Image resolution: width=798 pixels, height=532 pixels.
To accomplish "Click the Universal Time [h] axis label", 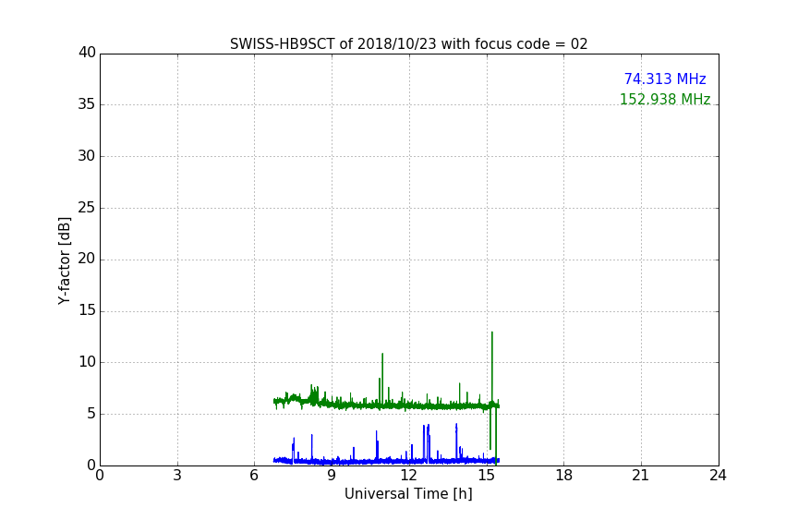I will (x=408, y=493).
